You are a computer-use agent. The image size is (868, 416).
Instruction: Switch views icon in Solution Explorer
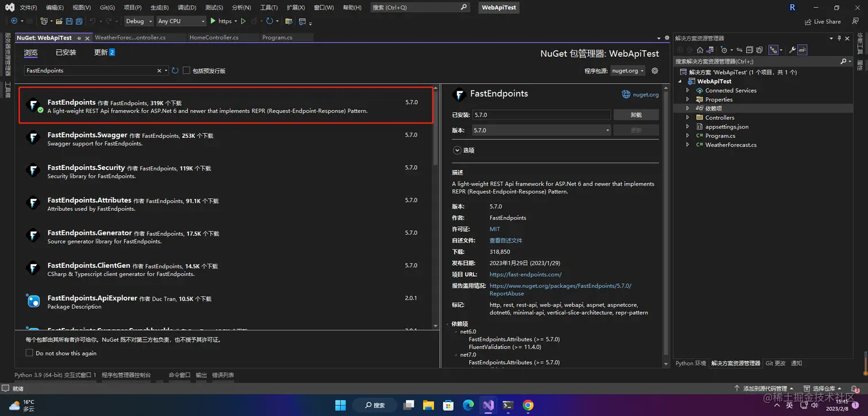pos(710,50)
